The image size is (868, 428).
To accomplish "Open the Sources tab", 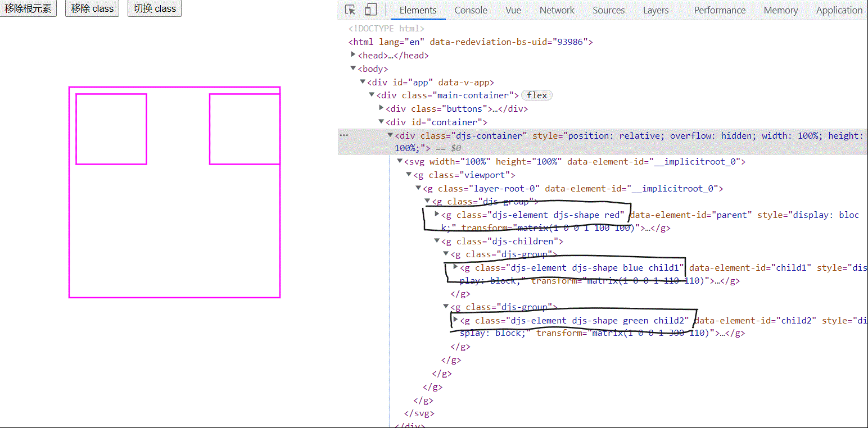I will pyautogui.click(x=608, y=10).
